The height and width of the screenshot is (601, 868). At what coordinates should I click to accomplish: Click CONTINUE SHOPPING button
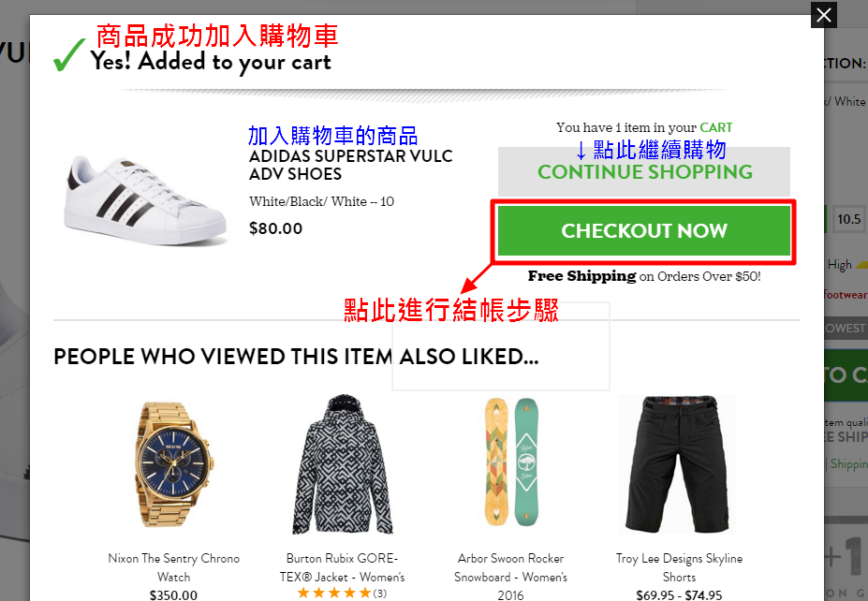click(x=644, y=171)
